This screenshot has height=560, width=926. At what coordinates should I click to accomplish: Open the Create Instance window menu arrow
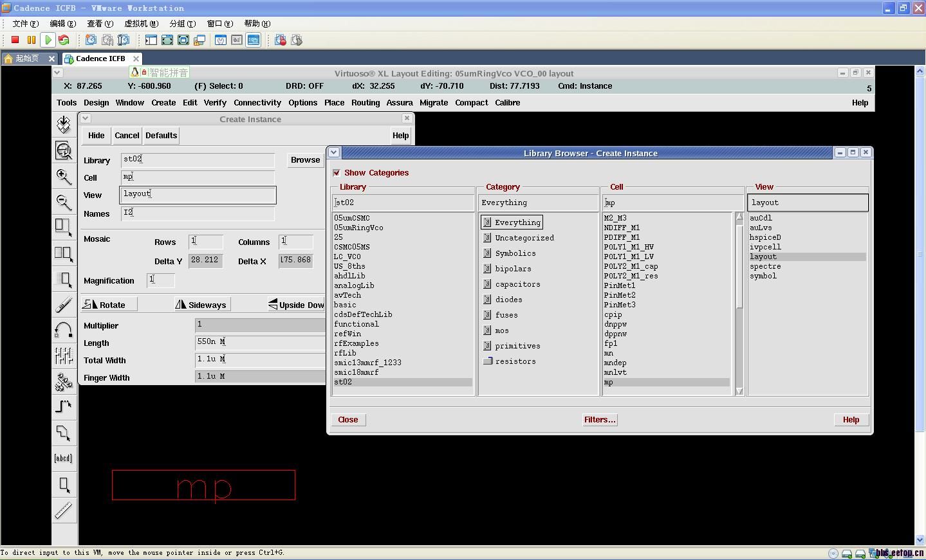click(x=86, y=118)
